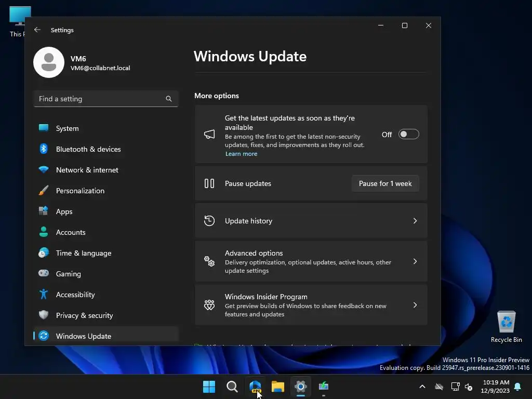Click the Privacy & security shield icon
This screenshot has height=399, width=532.
[x=44, y=315]
